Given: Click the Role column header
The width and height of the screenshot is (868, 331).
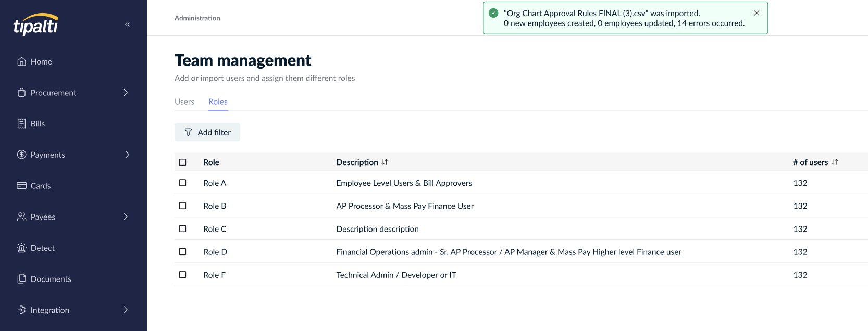Looking at the screenshot, I should pos(211,162).
